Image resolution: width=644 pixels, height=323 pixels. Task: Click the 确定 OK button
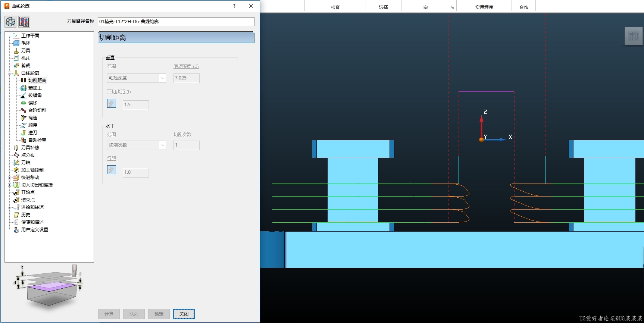[159, 314]
